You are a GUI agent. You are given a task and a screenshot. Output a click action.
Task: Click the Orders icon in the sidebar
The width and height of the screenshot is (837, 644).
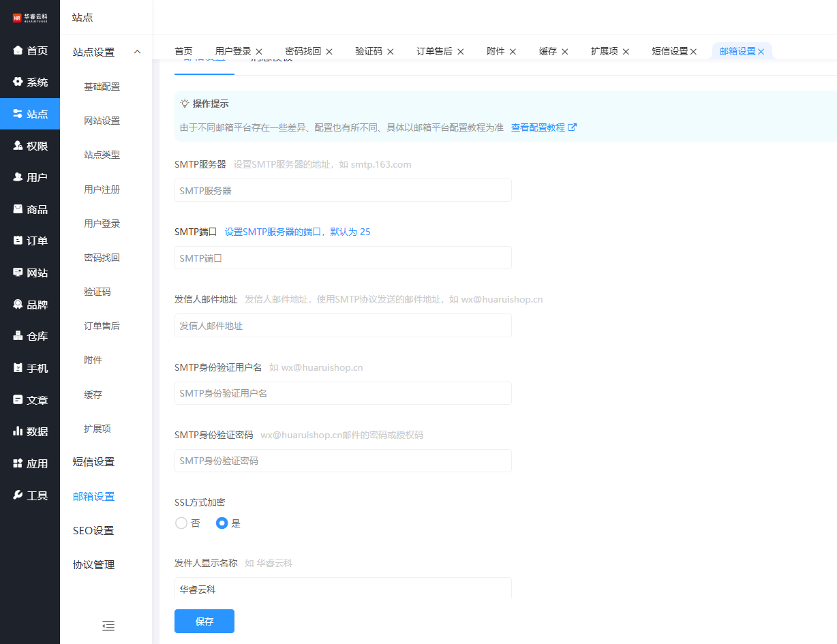(18, 241)
